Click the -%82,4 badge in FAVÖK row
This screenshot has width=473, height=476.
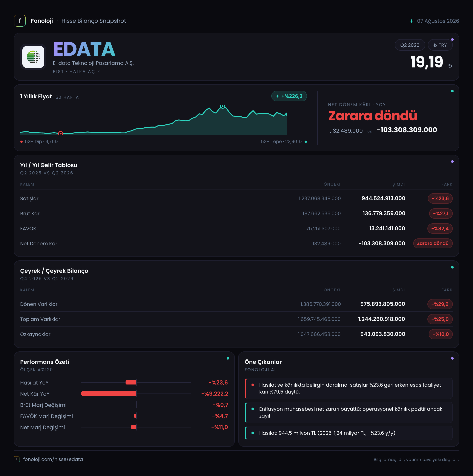click(440, 229)
